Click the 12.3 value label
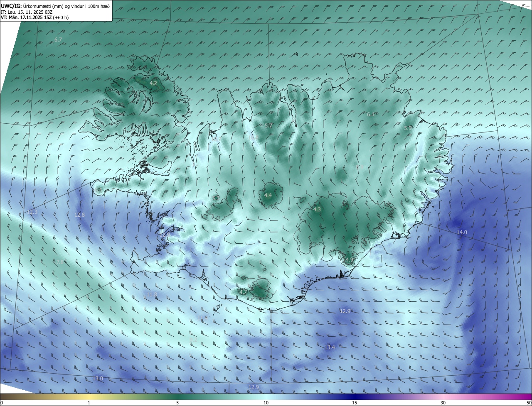The width and height of the screenshot is (532, 406). click(32, 212)
